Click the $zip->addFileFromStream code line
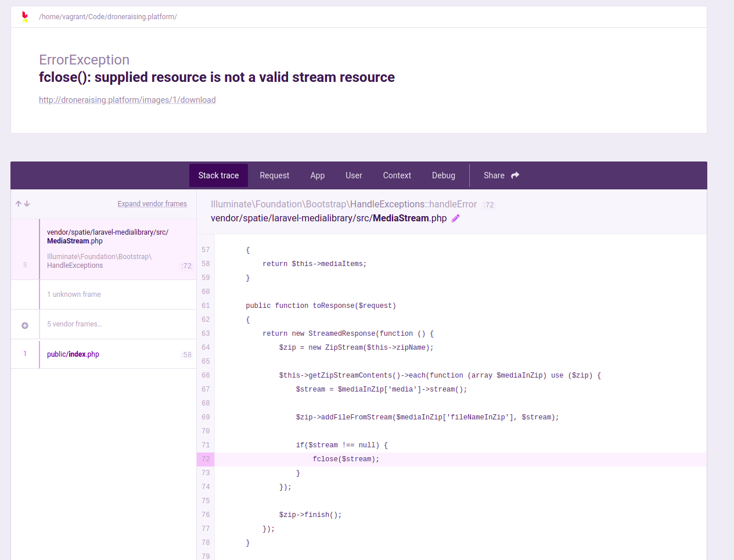 [427, 417]
